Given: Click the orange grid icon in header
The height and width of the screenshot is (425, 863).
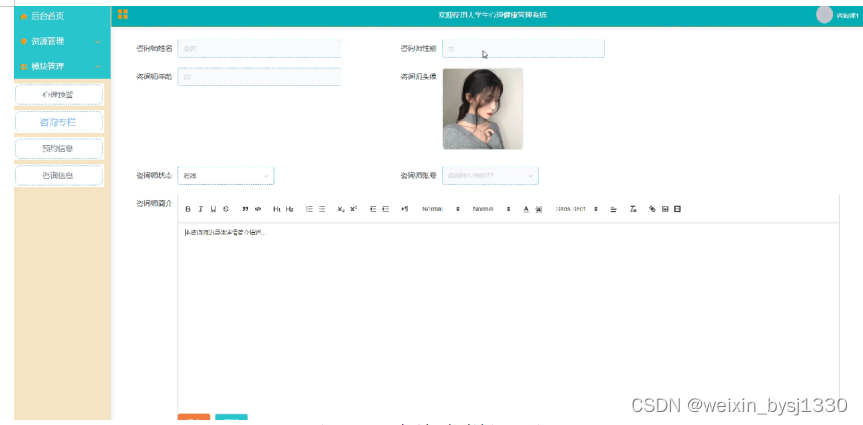Looking at the screenshot, I should tap(123, 14).
